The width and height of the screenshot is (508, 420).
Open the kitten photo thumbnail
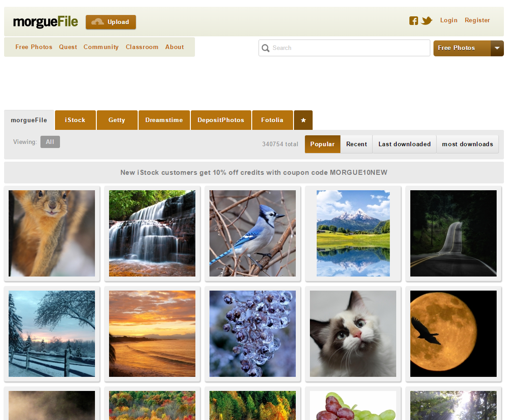(353, 334)
